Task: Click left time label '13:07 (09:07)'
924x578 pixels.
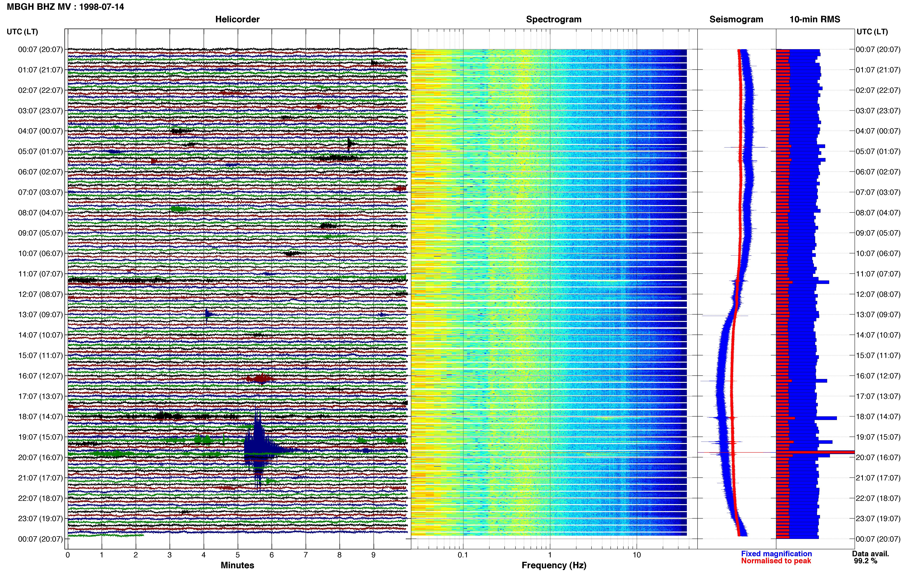Action: click(x=40, y=314)
